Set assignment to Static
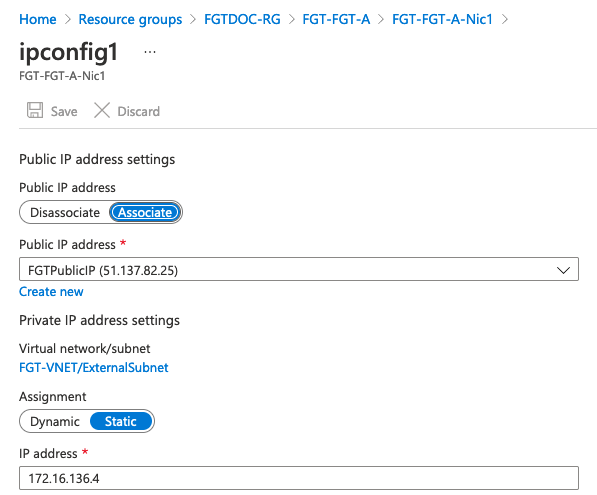The width and height of the screenshot is (597, 495). tap(121, 421)
